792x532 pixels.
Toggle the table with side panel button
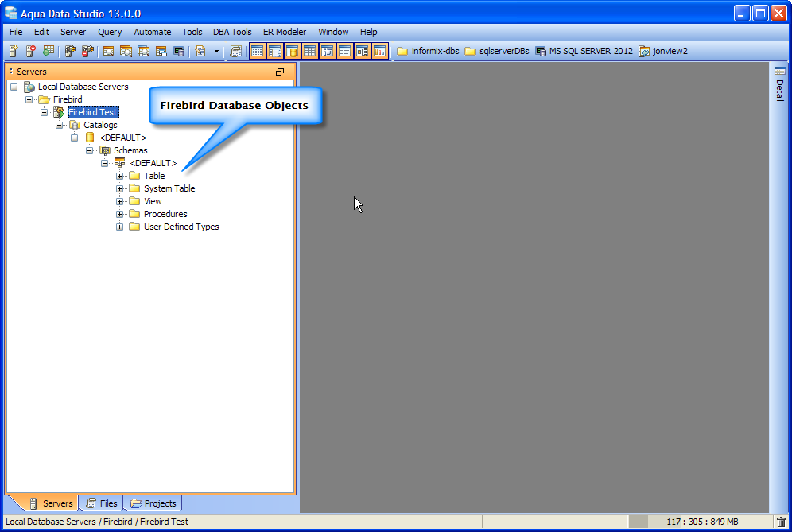pyautogui.click(x=275, y=51)
